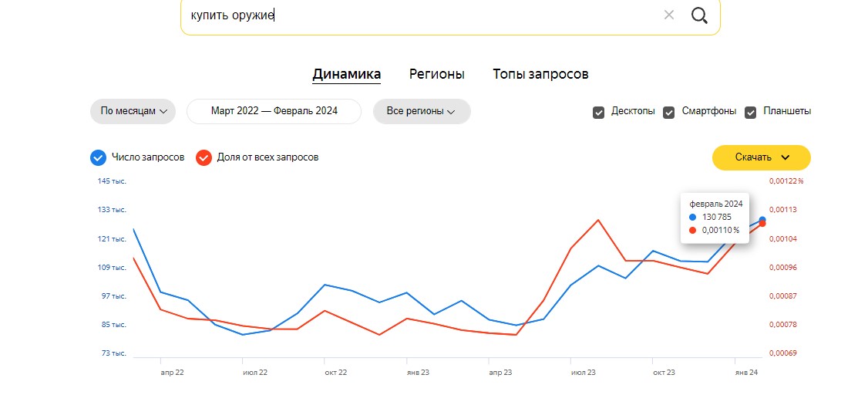This screenshot has width=868, height=395.
Task: Open the Скачать download dropdown
Action: click(761, 157)
